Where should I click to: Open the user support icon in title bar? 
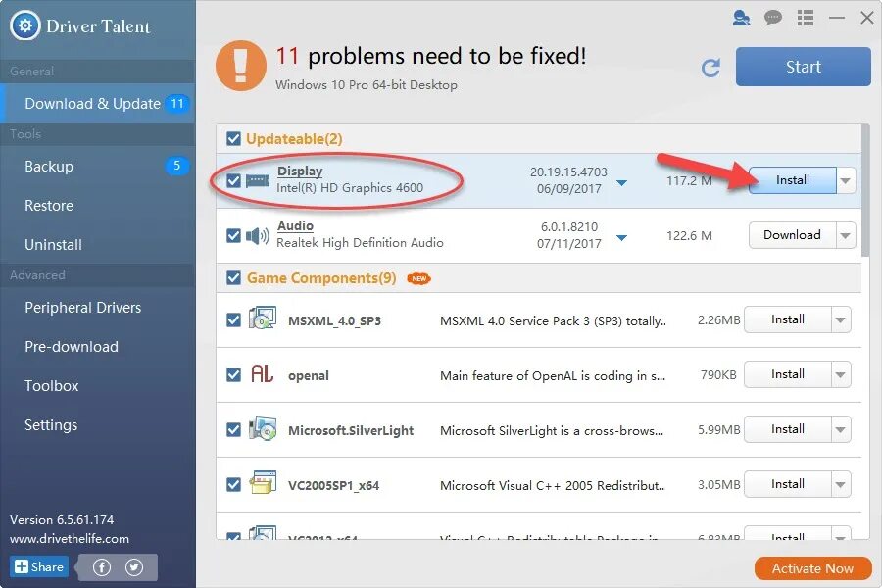coord(742,18)
